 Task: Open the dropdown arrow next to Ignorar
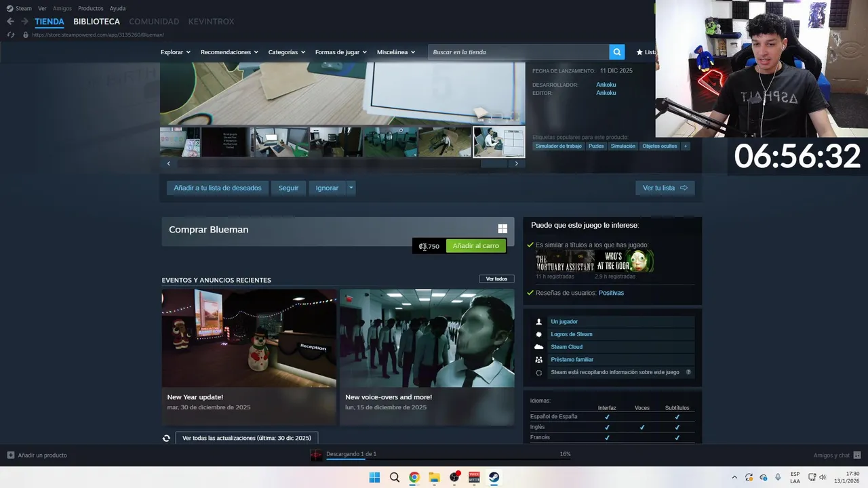click(351, 188)
